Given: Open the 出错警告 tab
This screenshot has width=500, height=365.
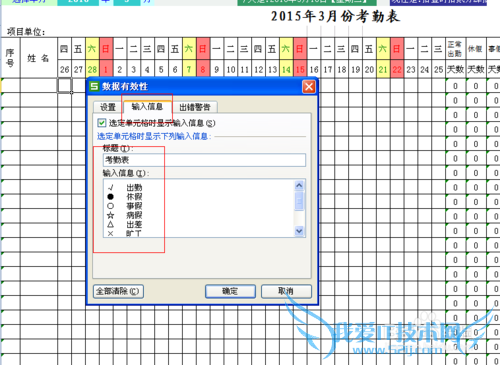Looking at the screenshot, I should click(x=195, y=107).
